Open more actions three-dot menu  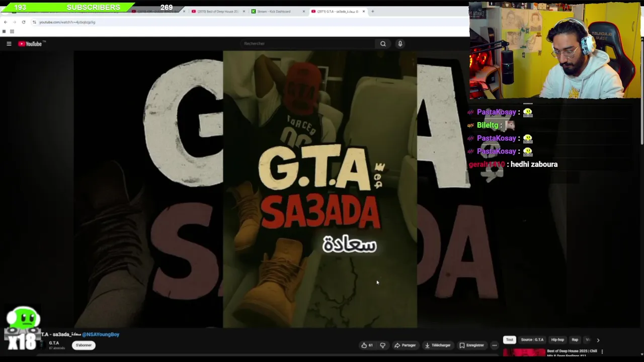[495, 345]
